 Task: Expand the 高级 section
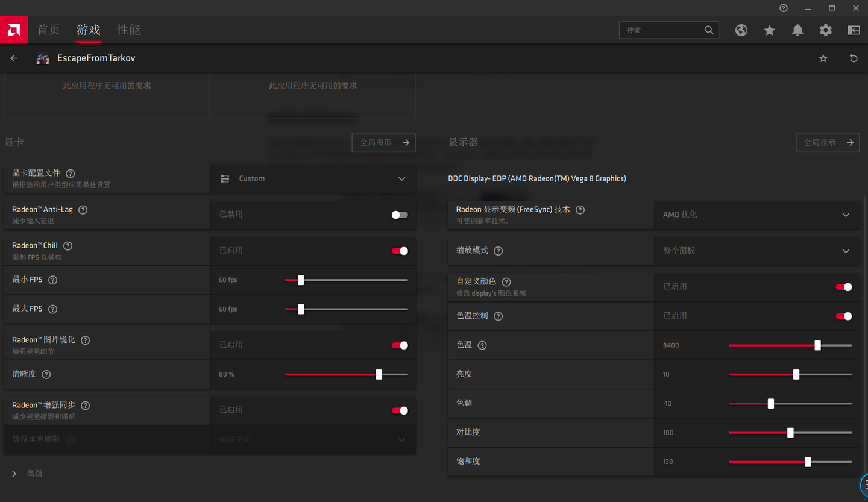pyautogui.click(x=28, y=474)
